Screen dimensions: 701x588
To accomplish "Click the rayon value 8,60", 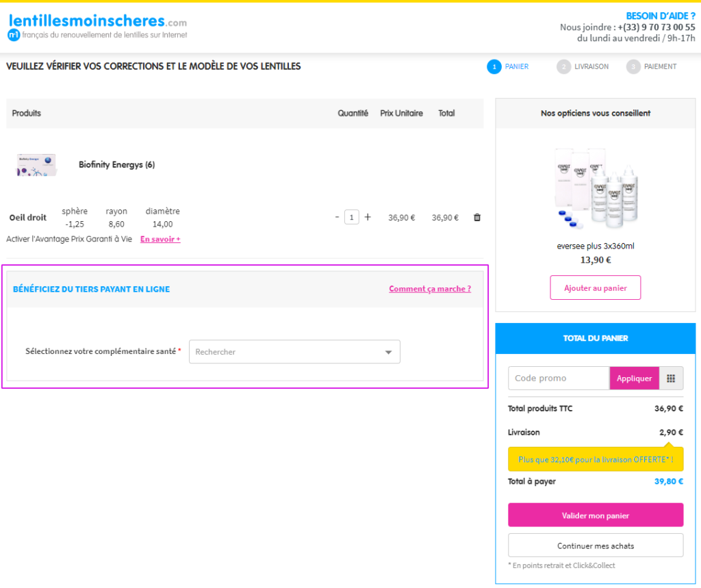I will pos(116,224).
